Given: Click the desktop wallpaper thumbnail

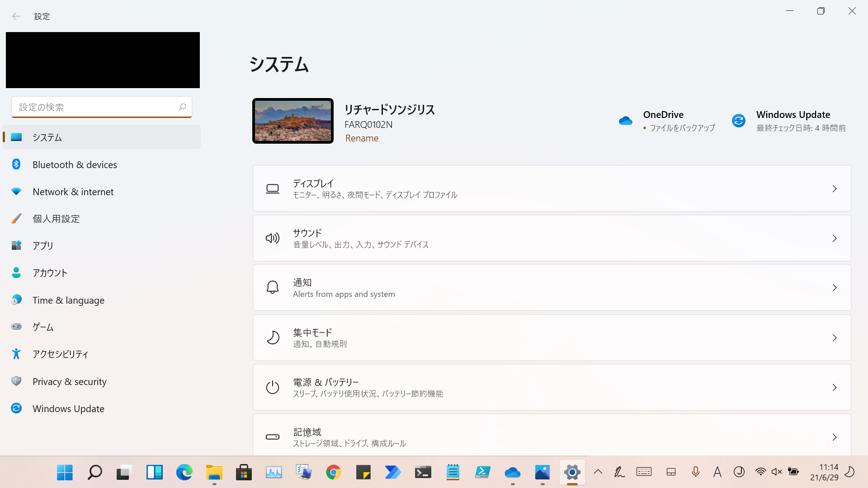Looking at the screenshot, I should coord(293,121).
